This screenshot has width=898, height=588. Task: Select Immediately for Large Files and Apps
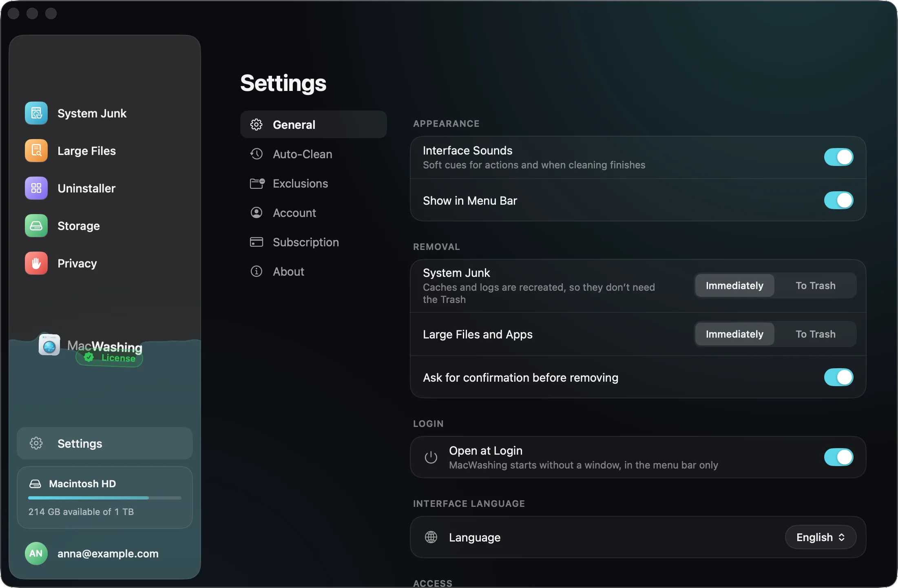point(734,334)
